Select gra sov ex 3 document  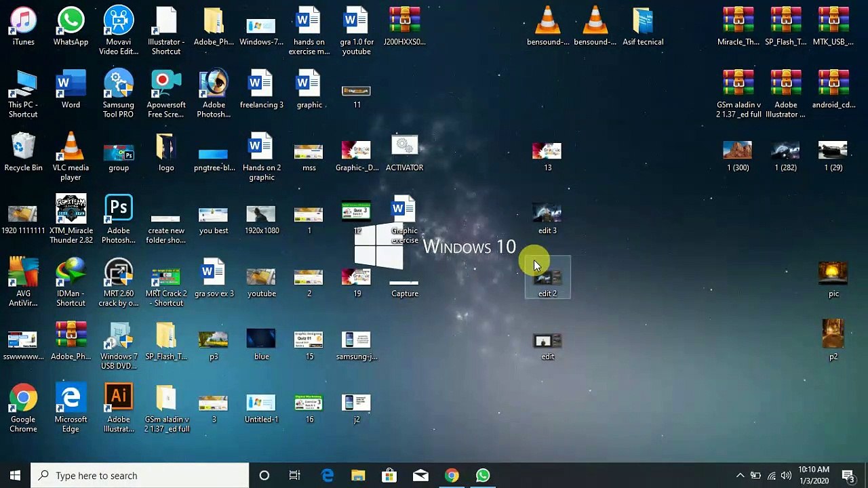(x=214, y=279)
